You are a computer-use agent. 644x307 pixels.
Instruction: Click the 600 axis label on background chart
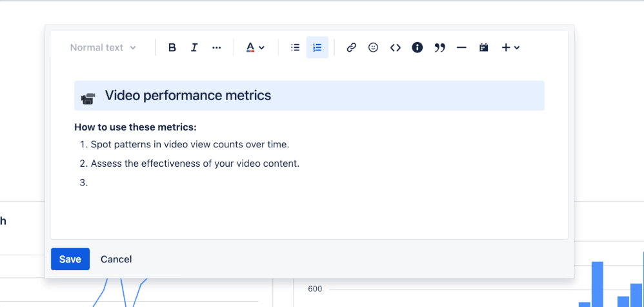coord(315,289)
